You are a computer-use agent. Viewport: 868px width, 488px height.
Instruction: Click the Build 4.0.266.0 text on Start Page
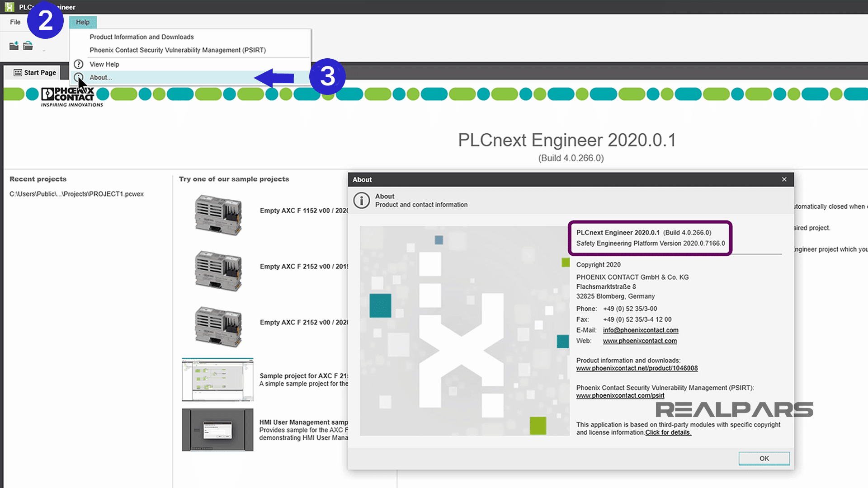coord(571,158)
